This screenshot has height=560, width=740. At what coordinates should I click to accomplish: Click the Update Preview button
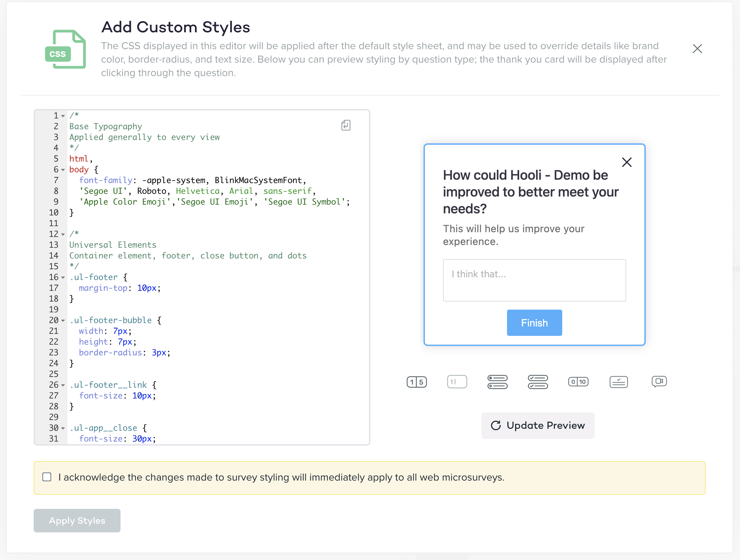click(x=538, y=426)
